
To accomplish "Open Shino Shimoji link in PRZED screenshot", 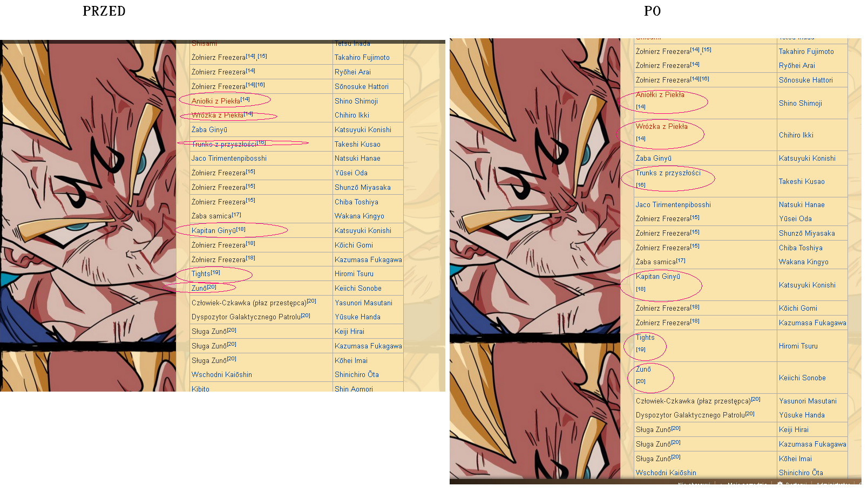I will pyautogui.click(x=356, y=101).
